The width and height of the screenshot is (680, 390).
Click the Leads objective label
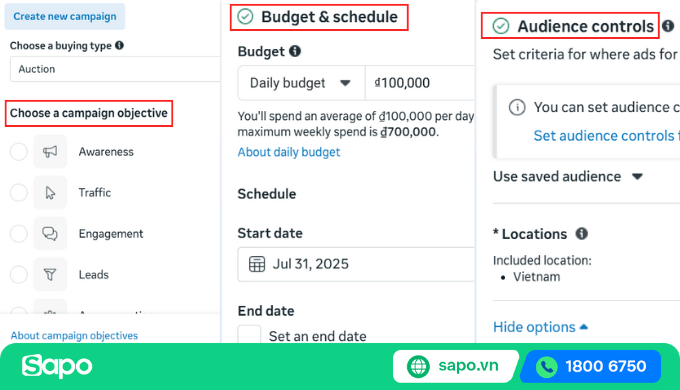pos(93,275)
